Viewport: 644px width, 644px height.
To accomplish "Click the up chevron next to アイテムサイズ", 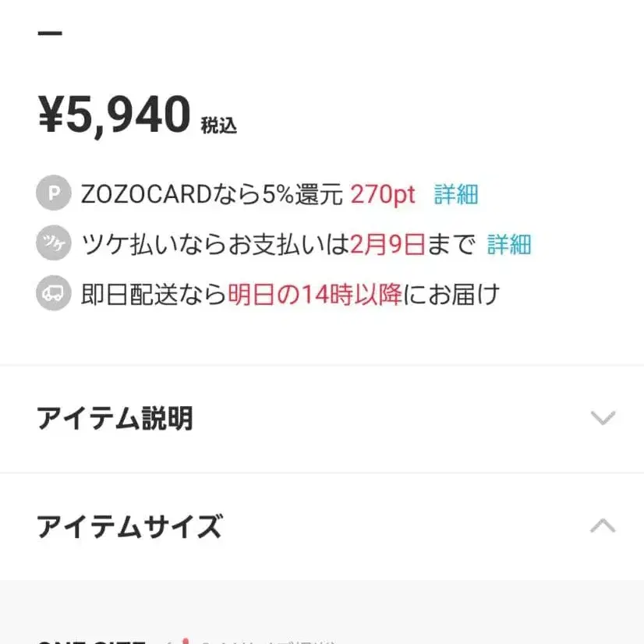I will click(601, 526).
